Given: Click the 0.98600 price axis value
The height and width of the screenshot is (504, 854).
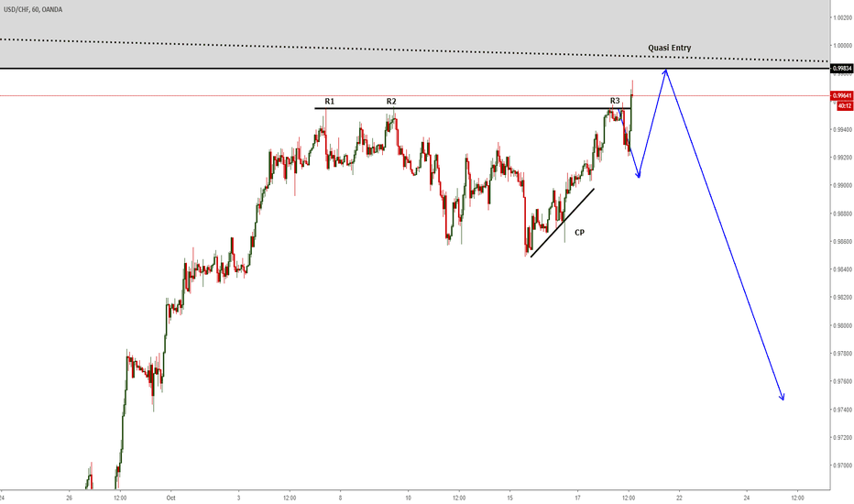Looking at the screenshot, I should click(842, 241).
